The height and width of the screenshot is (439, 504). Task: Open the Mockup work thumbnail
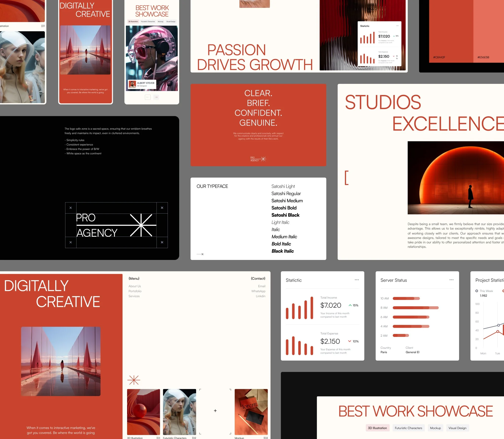[x=251, y=412]
